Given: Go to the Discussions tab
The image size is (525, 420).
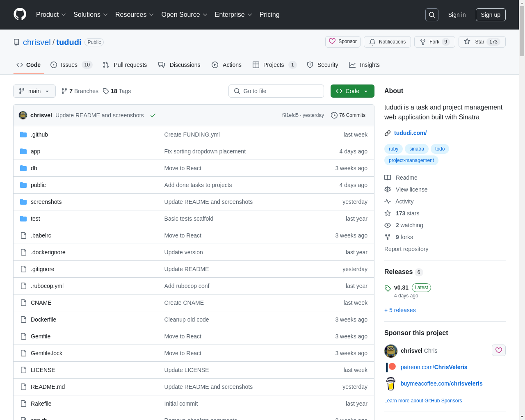Looking at the screenshot, I should [179, 65].
